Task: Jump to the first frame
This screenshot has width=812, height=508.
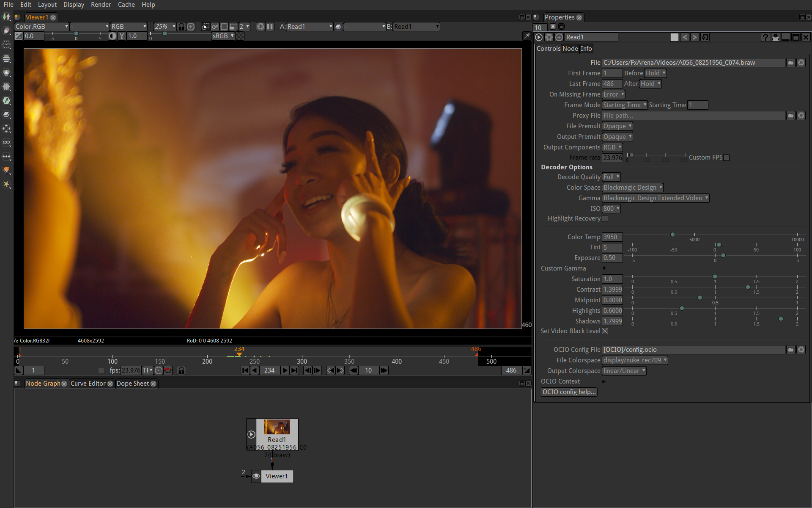Action: pos(245,370)
